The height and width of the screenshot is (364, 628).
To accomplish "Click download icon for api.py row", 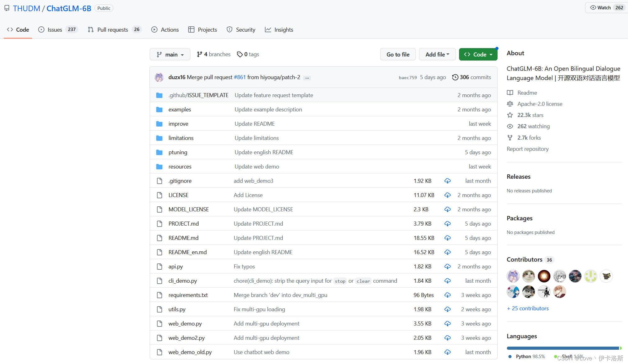I will 447,267.
